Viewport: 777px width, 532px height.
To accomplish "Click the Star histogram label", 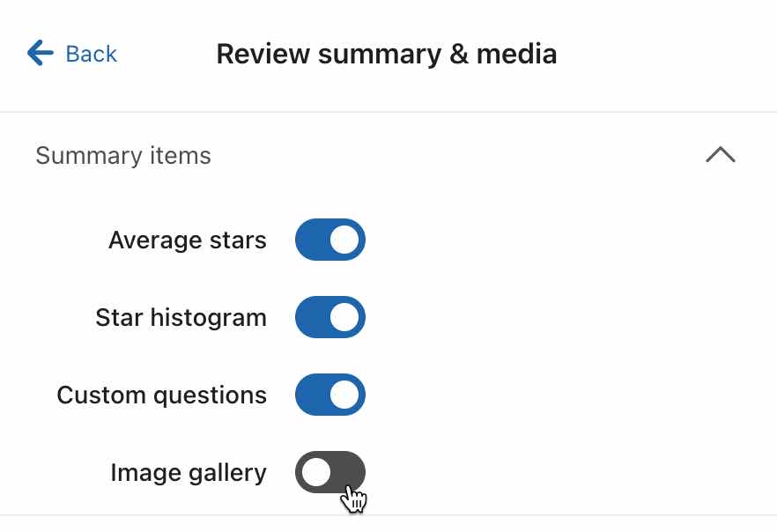I will [181, 317].
